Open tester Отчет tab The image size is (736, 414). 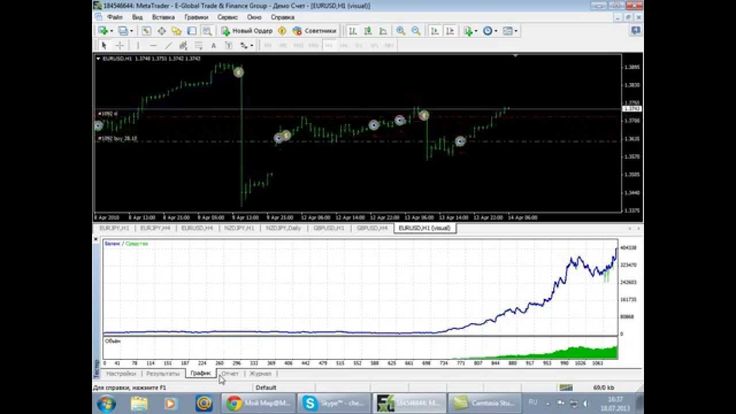tap(230, 374)
